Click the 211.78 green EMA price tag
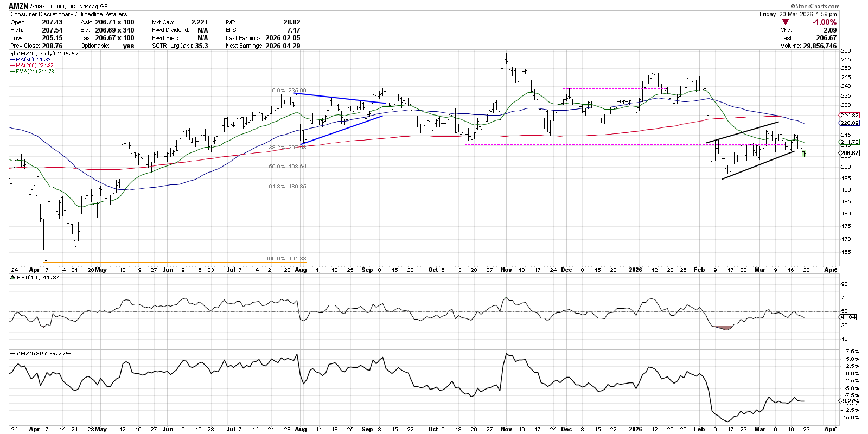 point(849,142)
